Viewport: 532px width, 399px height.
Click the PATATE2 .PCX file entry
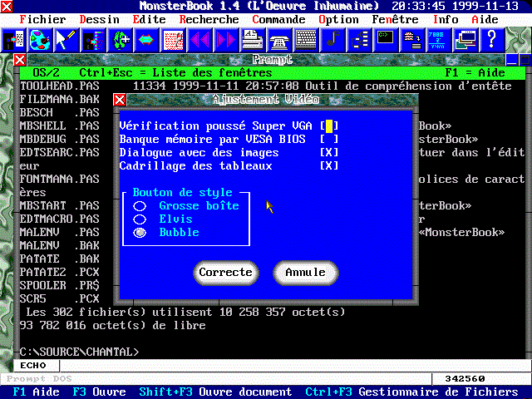[60, 273]
